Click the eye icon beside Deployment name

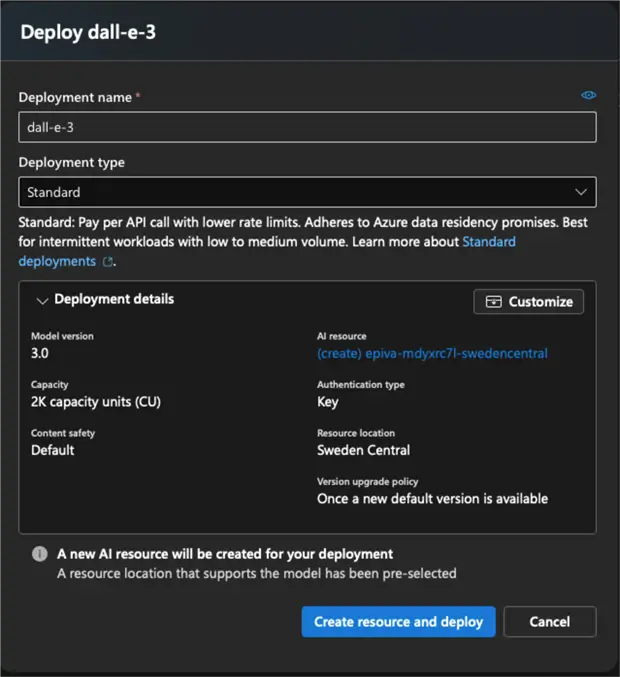point(589,95)
